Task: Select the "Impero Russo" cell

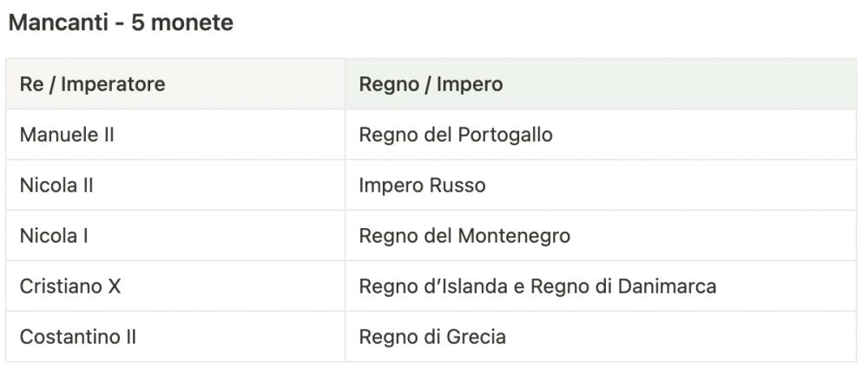Action: pyautogui.click(x=423, y=186)
